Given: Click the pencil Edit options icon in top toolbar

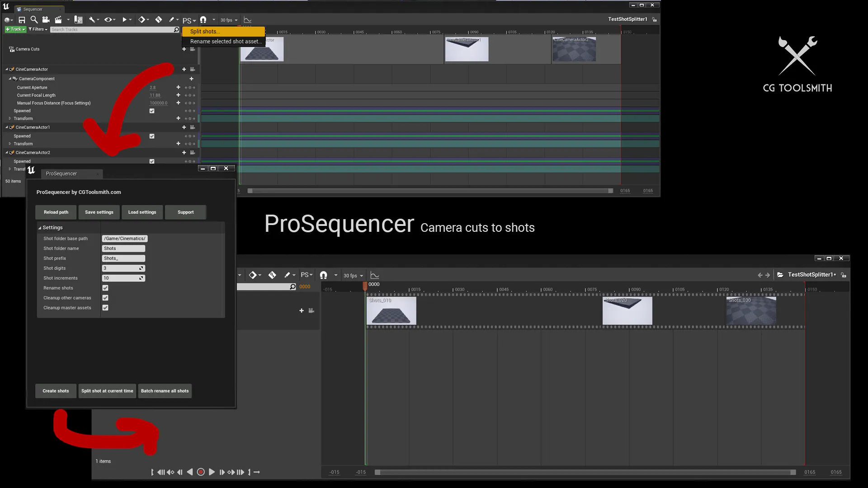Looking at the screenshot, I should [x=173, y=20].
